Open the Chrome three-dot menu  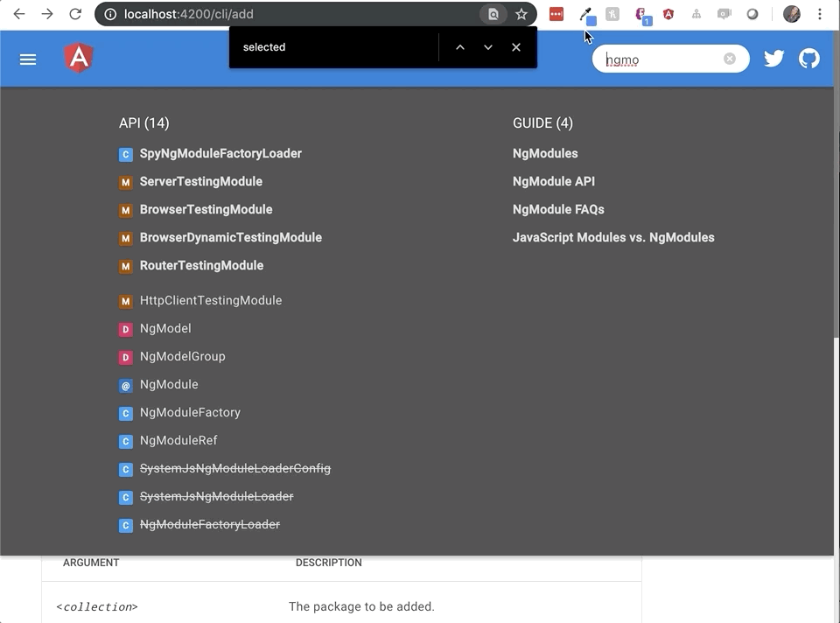(x=820, y=14)
